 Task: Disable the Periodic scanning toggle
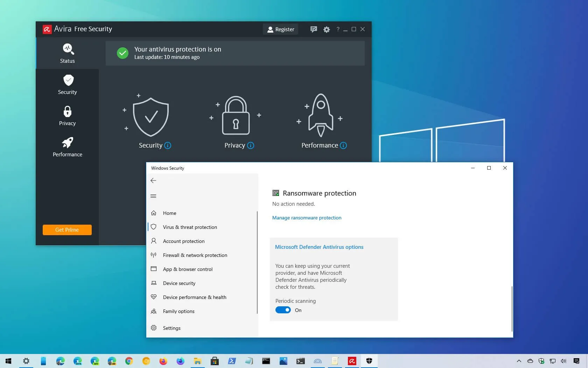283,310
